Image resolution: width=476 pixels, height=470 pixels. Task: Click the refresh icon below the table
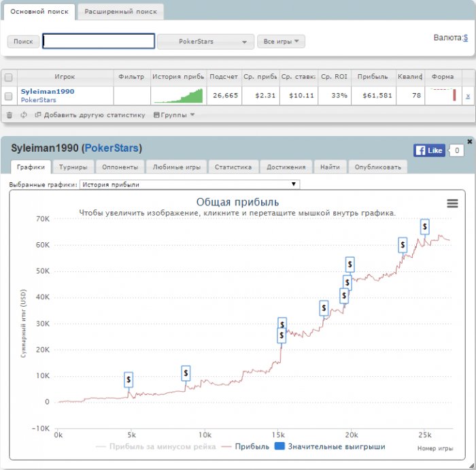(23, 115)
